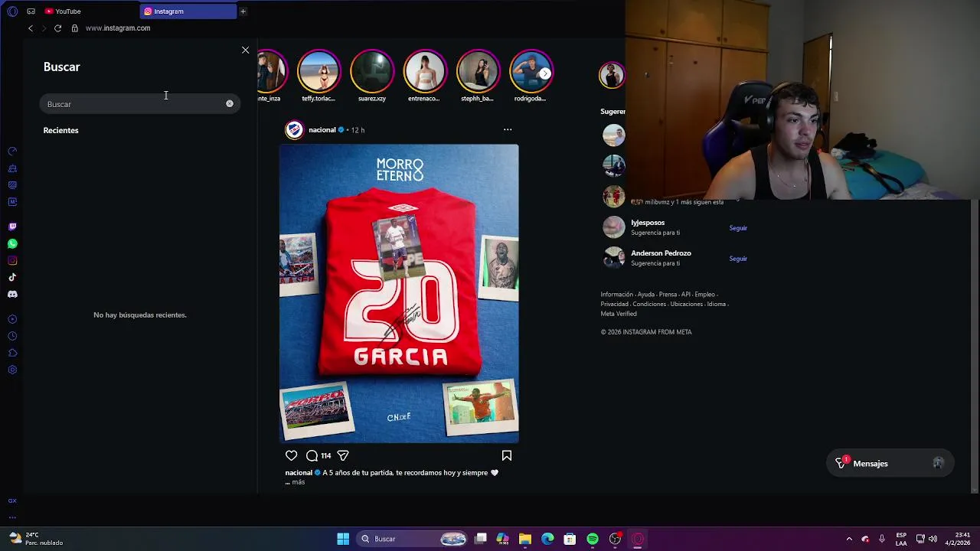Viewport: 980px width, 551px height.
Task: Click the Windows taskbar Buscar box
Action: (x=413, y=539)
